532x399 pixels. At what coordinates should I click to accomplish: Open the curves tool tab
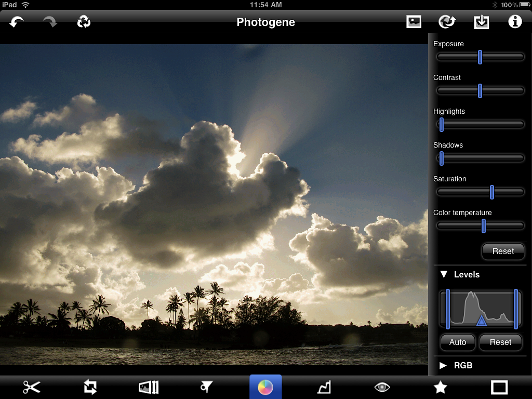pyautogui.click(x=324, y=387)
